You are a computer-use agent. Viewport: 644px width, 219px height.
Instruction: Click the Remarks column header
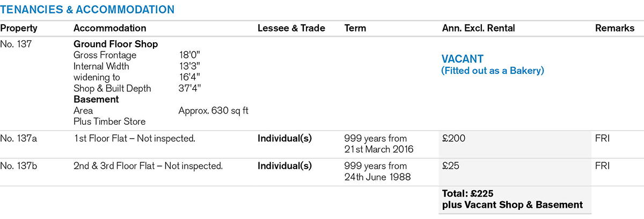pos(614,28)
